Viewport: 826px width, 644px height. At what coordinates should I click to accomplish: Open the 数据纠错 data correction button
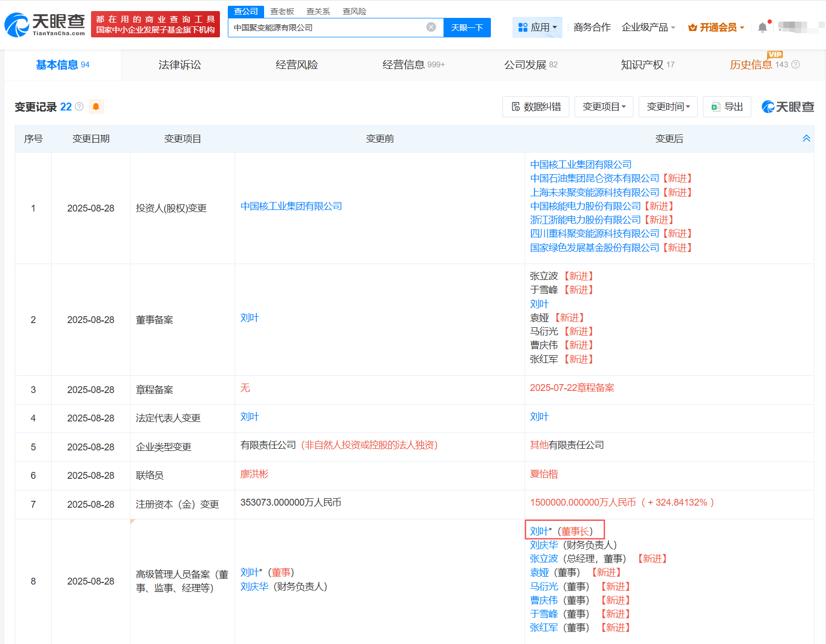pos(536,107)
